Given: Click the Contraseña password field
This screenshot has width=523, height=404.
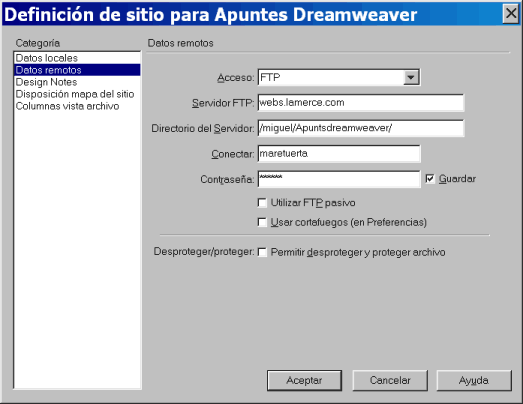Looking at the screenshot, I should point(339,179).
